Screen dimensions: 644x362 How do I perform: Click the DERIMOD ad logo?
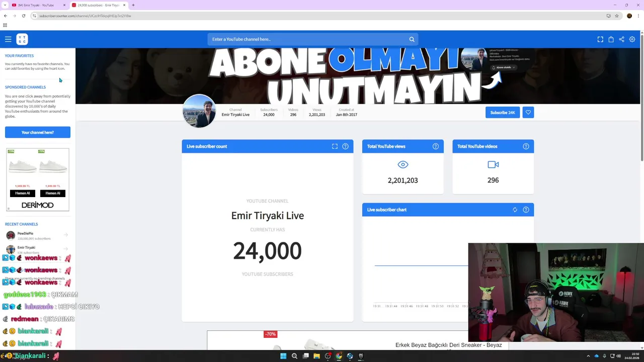pos(38,205)
